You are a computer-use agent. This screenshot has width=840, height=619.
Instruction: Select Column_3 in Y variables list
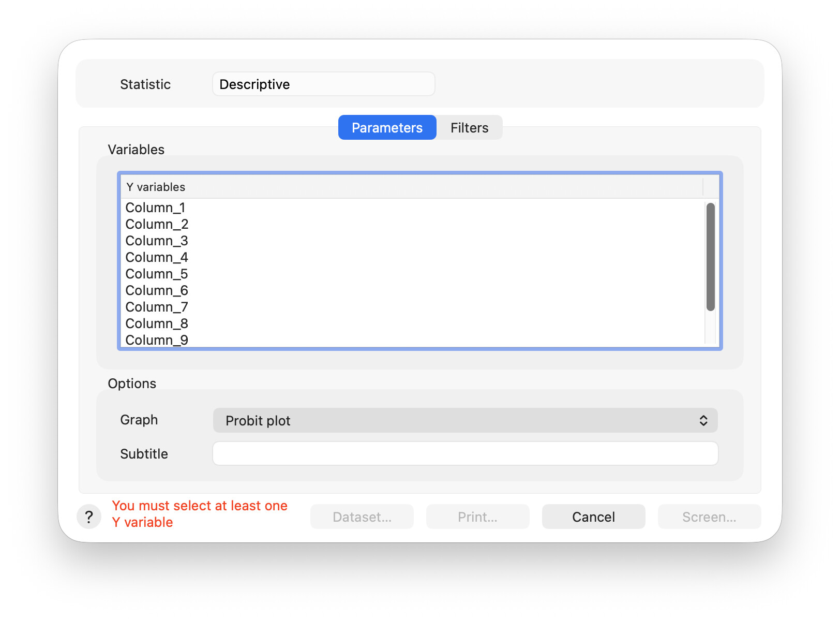413,241
